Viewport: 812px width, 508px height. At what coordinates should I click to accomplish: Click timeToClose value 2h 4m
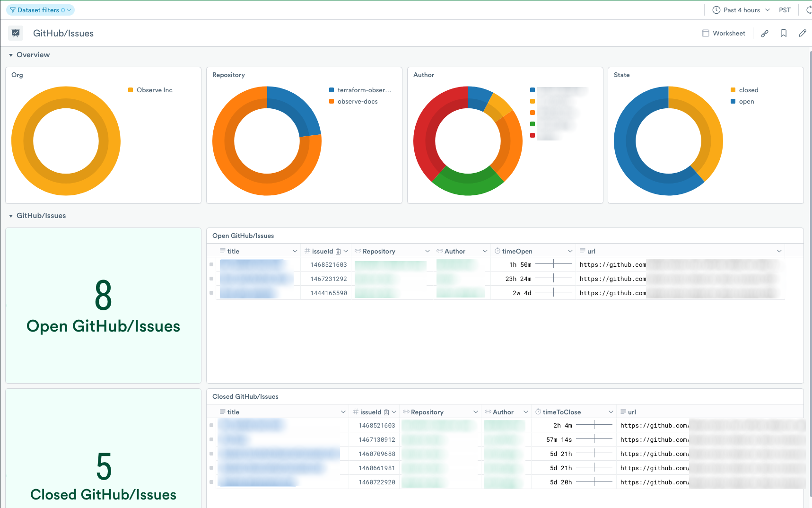(x=563, y=426)
